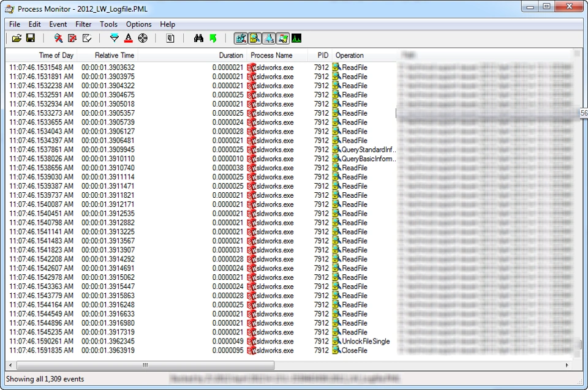Open the Help menu
Image resolution: width=588 pixels, height=390 pixels.
pyautogui.click(x=168, y=24)
